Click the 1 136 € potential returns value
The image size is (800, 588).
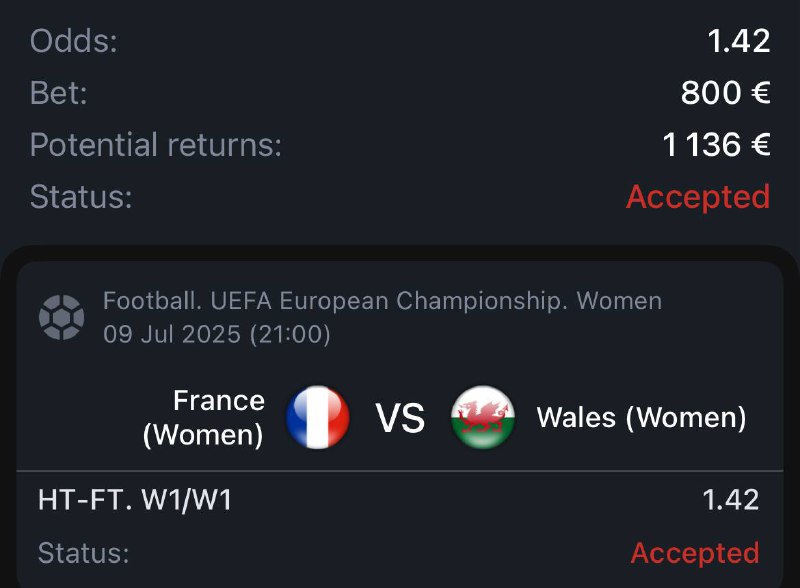tap(716, 145)
